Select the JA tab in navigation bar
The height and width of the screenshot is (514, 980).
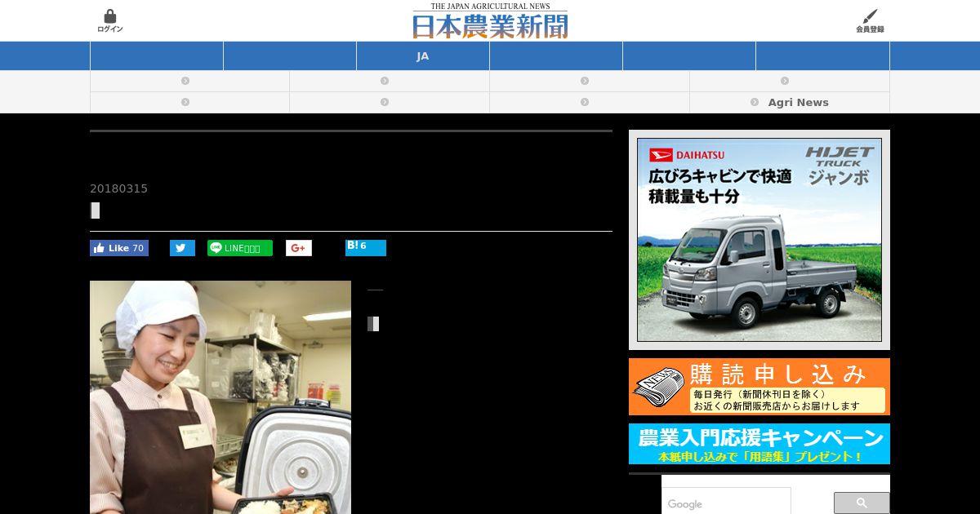pyautogui.click(x=423, y=56)
